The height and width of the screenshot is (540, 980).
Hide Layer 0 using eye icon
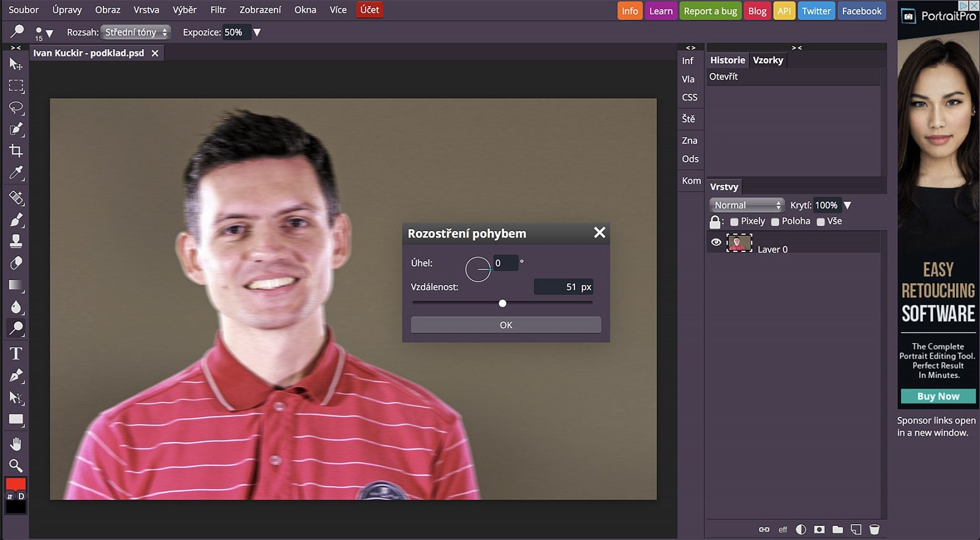[x=716, y=243]
